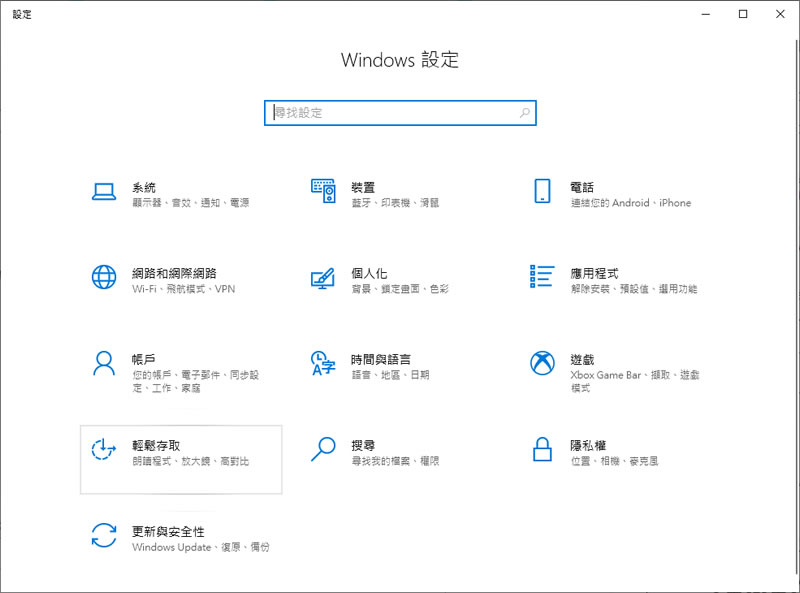Open the 更新與安全性 refresh arrows icon
Screen dimensions: 800x593
104,535
